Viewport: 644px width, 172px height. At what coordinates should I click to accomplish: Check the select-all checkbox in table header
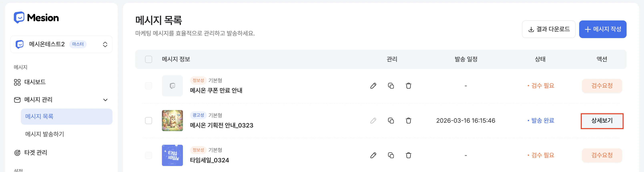pos(148,59)
